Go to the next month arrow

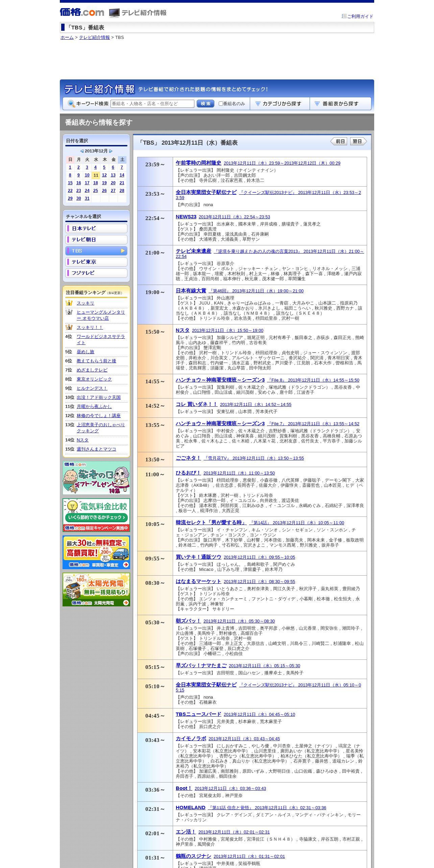[111, 151]
